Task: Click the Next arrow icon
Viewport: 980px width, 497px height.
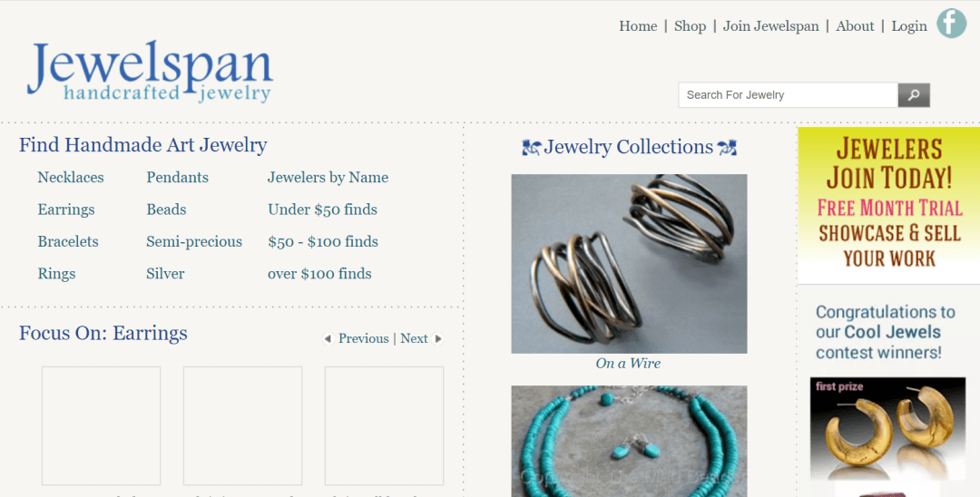Action: pyautogui.click(x=438, y=338)
